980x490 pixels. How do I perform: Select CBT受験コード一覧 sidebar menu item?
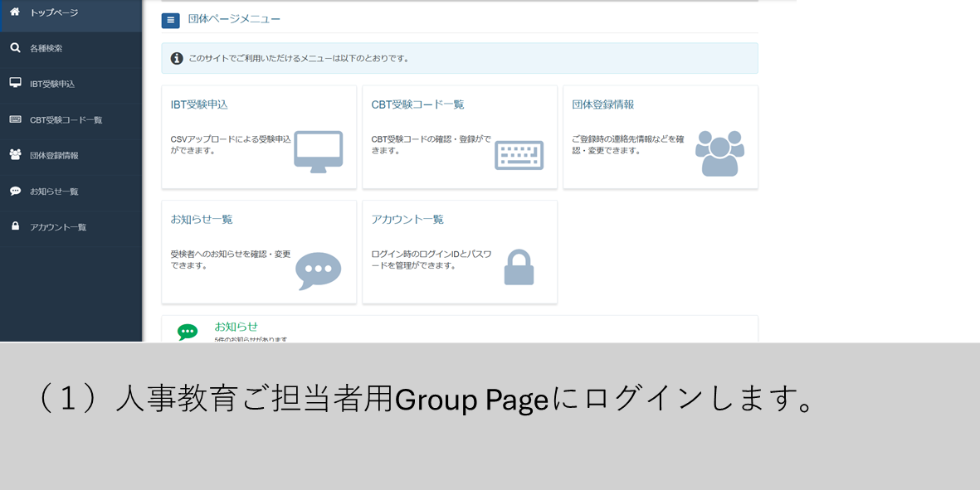[71, 120]
